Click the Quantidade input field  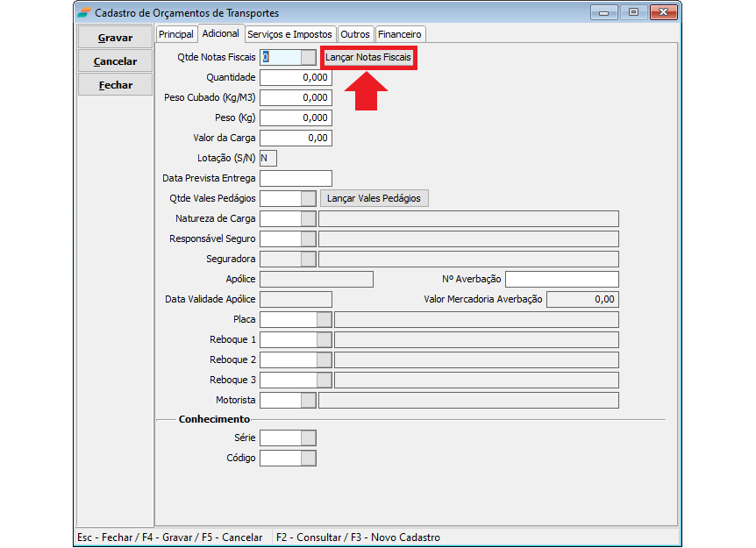(296, 78)
